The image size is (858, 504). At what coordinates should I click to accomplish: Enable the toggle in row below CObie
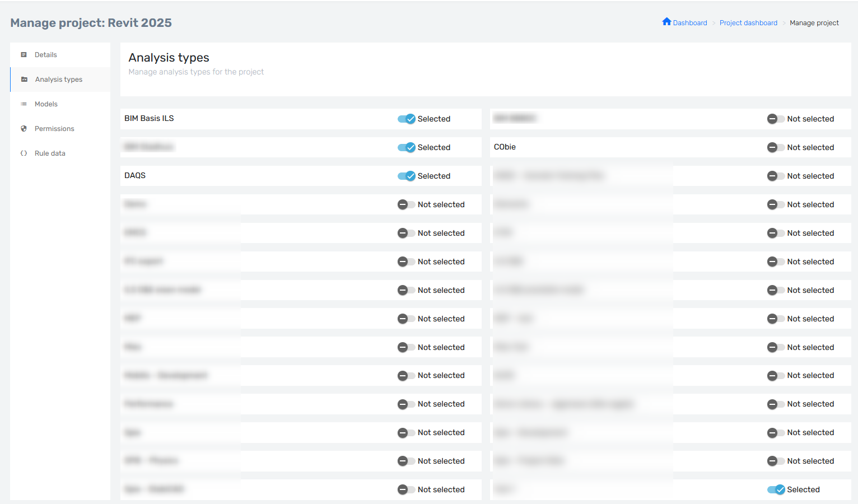tap(776, 176)
